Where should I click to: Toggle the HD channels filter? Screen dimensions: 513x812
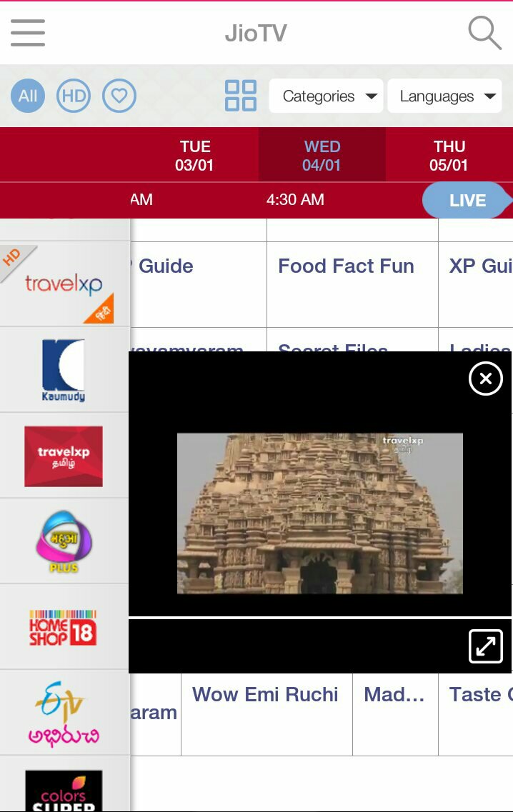point(74,96)
